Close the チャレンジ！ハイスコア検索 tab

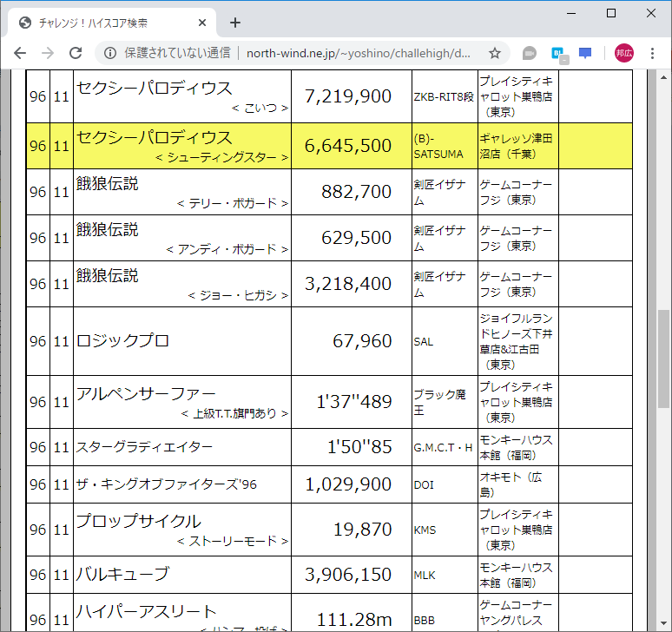202,23
